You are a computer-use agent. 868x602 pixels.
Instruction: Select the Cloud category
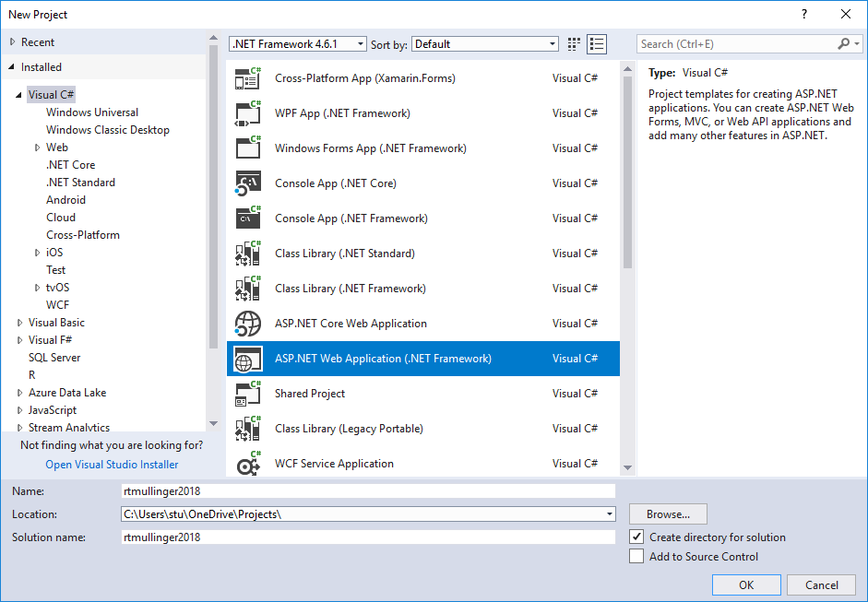(61, 218)
